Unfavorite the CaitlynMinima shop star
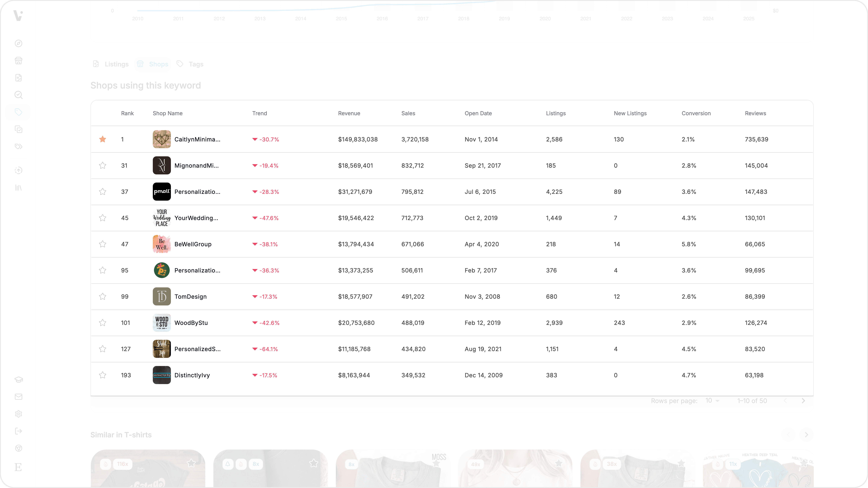The height and width of the screenshot is (488, 868). pos(103,139)
